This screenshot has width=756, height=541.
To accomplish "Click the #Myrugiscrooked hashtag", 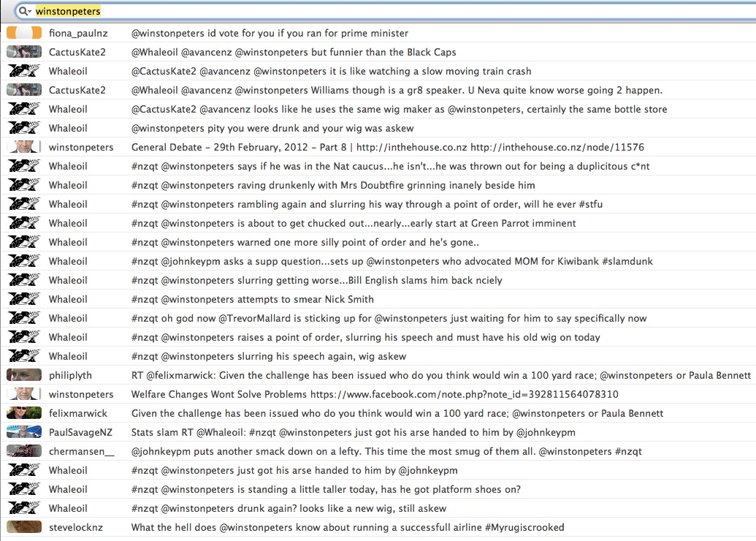I will [x=524, y=528].
